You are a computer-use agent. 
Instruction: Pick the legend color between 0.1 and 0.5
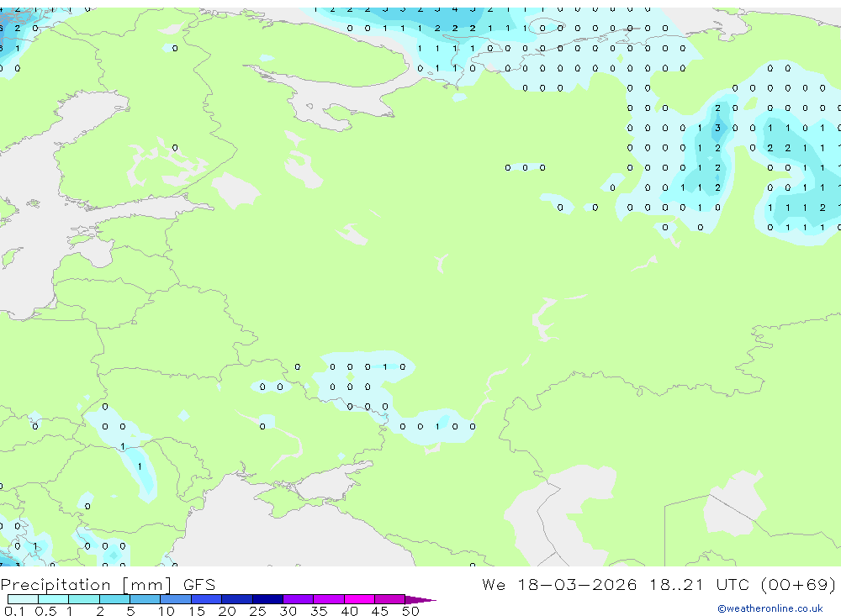pos(23,599)
